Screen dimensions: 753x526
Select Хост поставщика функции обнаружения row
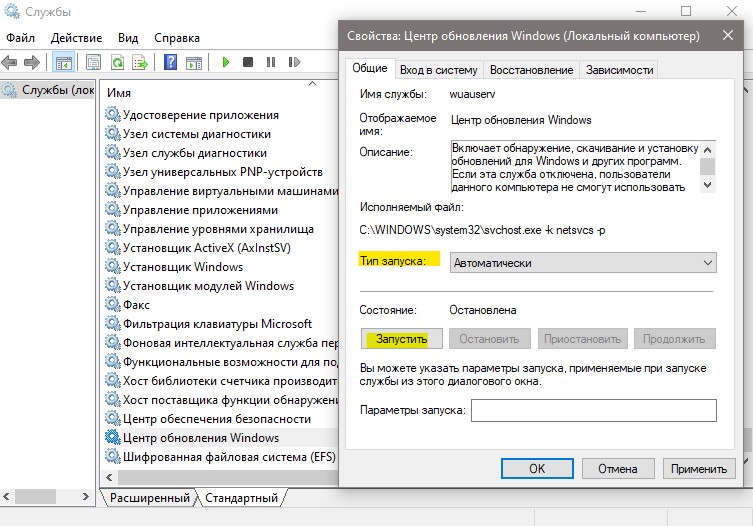[x=221, y=399]
